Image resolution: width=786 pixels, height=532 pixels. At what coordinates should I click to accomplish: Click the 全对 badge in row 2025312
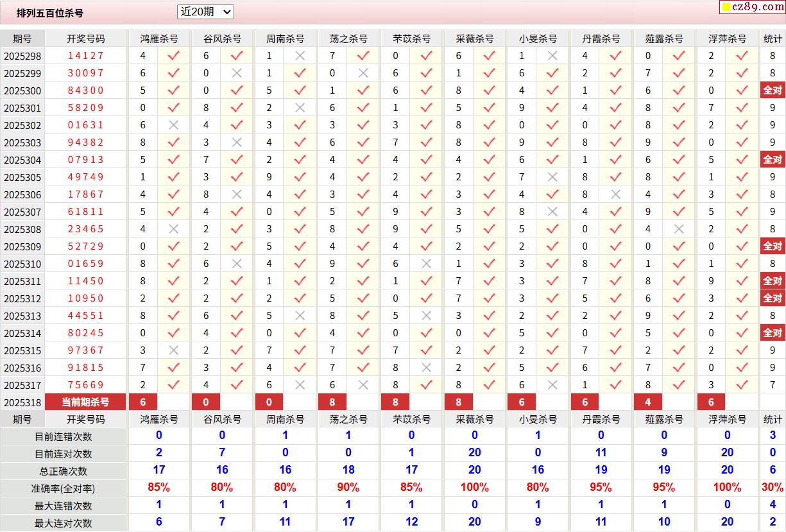tap(773, 298)
